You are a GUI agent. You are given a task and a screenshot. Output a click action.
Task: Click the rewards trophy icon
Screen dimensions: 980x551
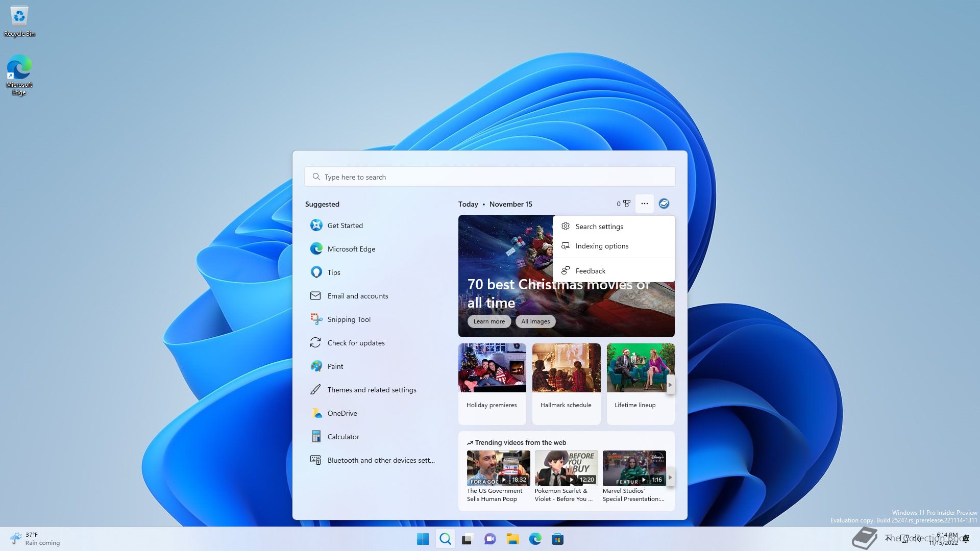(626, 204)
